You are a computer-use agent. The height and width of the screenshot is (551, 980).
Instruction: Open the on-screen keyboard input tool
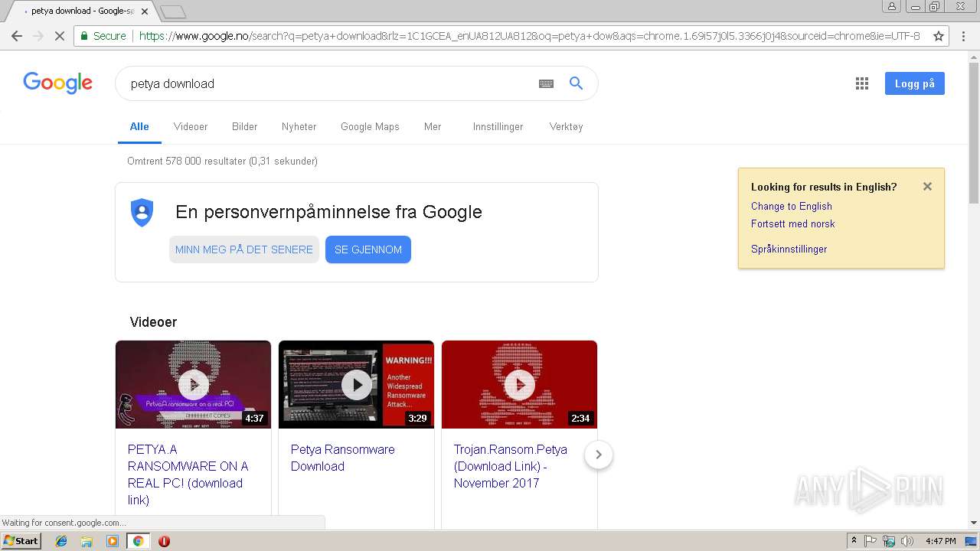(546, 83)
